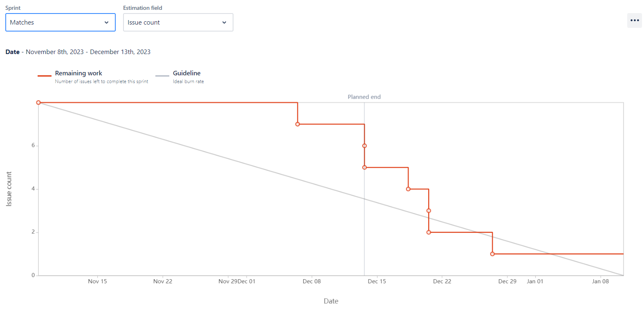This screenshot has height=314, width=644.
Task: Click the Sprint dropdown chevron arrow
Action: coord(107,23)
